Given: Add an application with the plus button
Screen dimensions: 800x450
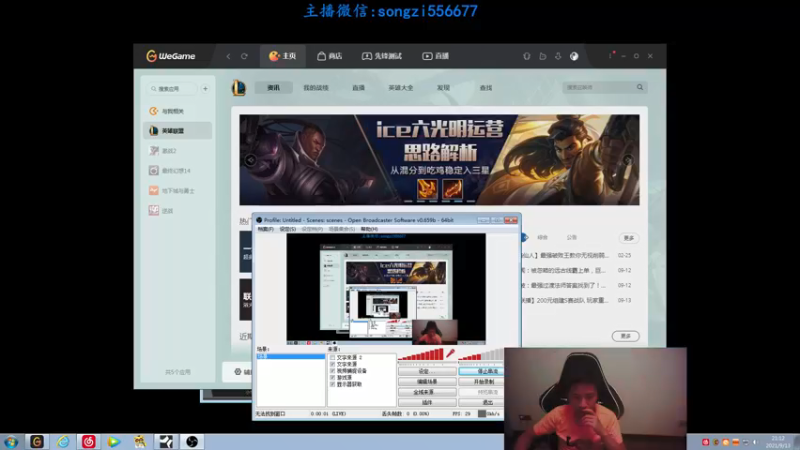Looking at the screenshot, I should (x=205, y=89).
